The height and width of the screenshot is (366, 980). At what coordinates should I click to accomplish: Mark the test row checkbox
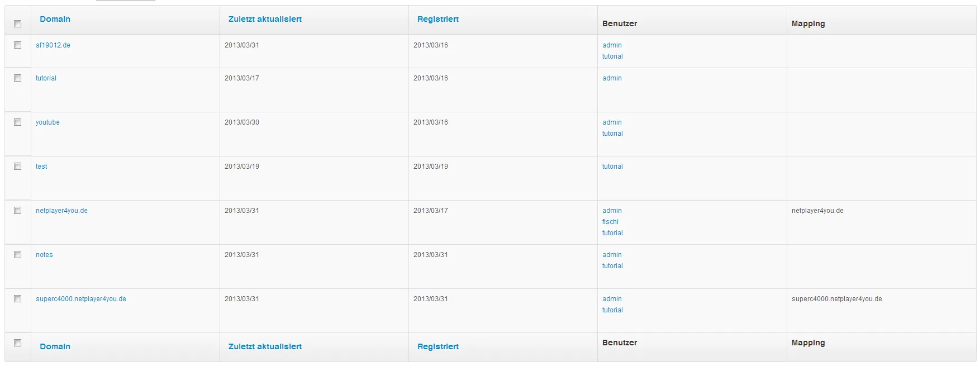pyautogui.click(x=18, y=167)
